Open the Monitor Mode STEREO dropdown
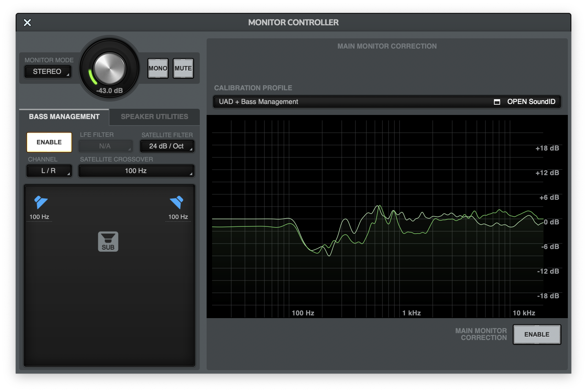The image size is (587, 392). click(x=48, y=72)
